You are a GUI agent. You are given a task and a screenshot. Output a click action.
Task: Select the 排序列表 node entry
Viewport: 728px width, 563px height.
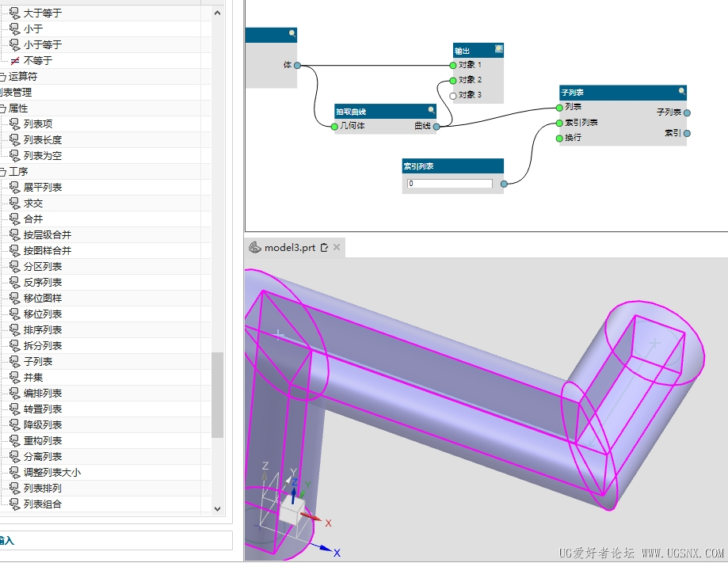[x=43, y=330]
